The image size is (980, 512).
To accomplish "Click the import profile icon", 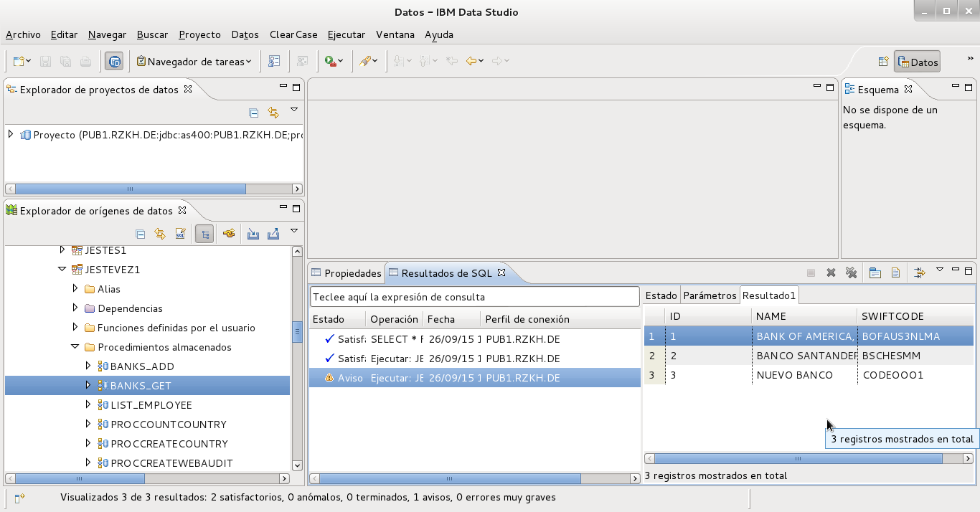I will 253,234.
